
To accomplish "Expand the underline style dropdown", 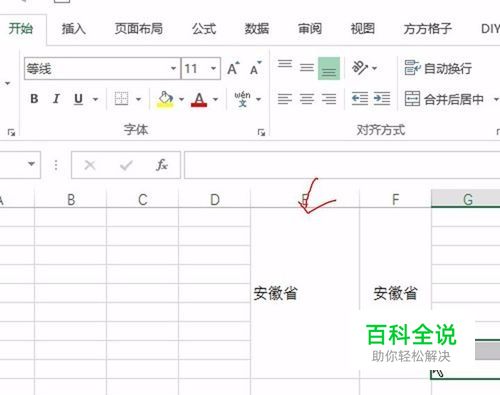I will coord(95,99).
